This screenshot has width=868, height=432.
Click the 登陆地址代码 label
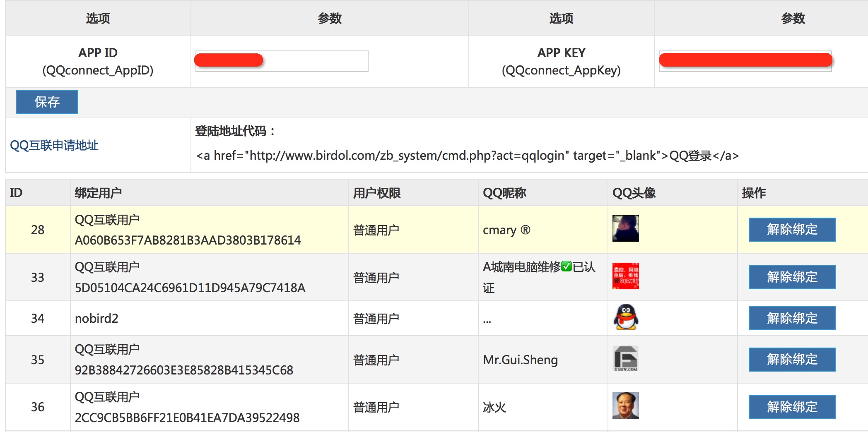pos(235,131)
